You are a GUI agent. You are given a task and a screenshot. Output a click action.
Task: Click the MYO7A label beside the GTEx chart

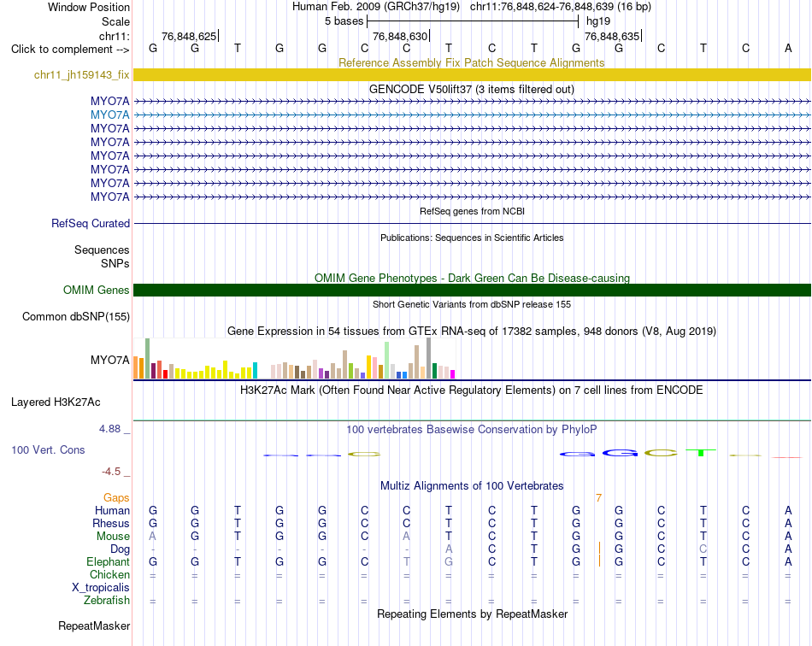click(109, 360)
